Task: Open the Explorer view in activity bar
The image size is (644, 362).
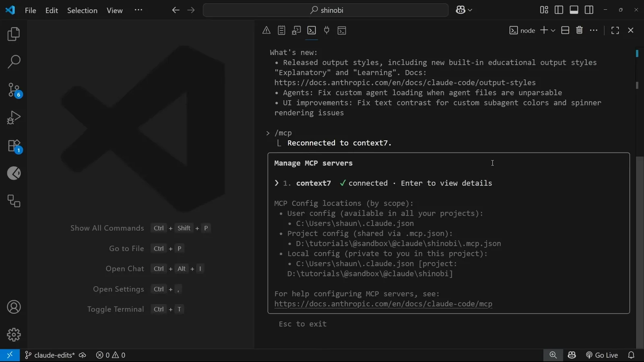Action: point(14,34)
